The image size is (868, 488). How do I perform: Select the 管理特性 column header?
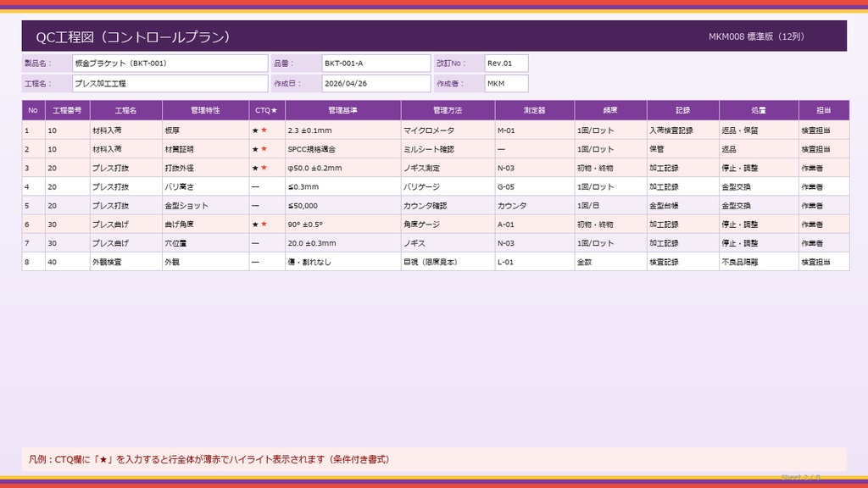point(205,110)
